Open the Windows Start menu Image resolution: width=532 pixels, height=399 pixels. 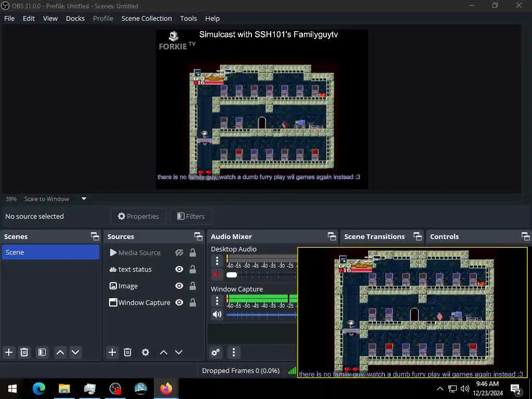pos(12,389)
